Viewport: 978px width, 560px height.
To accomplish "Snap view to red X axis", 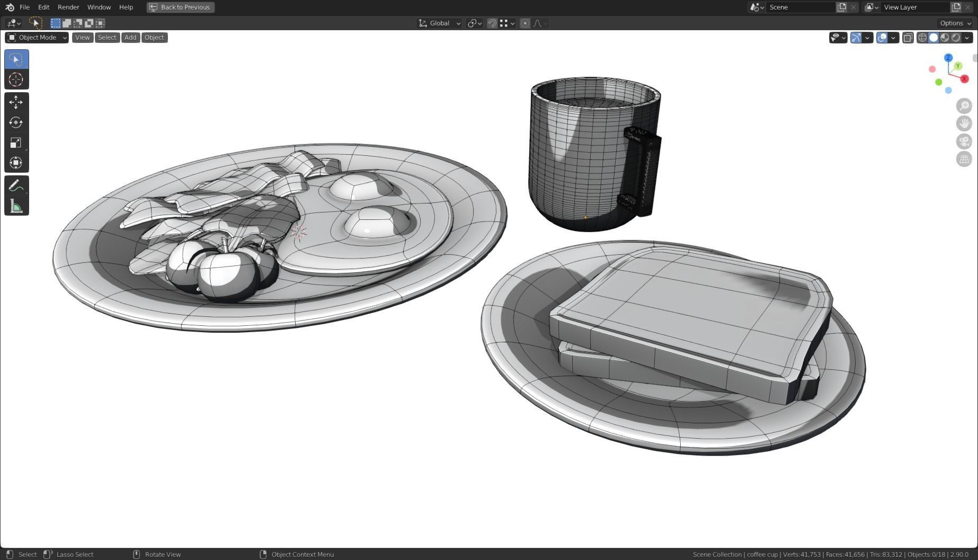I will pyautogui.click(x=964, y=79).
